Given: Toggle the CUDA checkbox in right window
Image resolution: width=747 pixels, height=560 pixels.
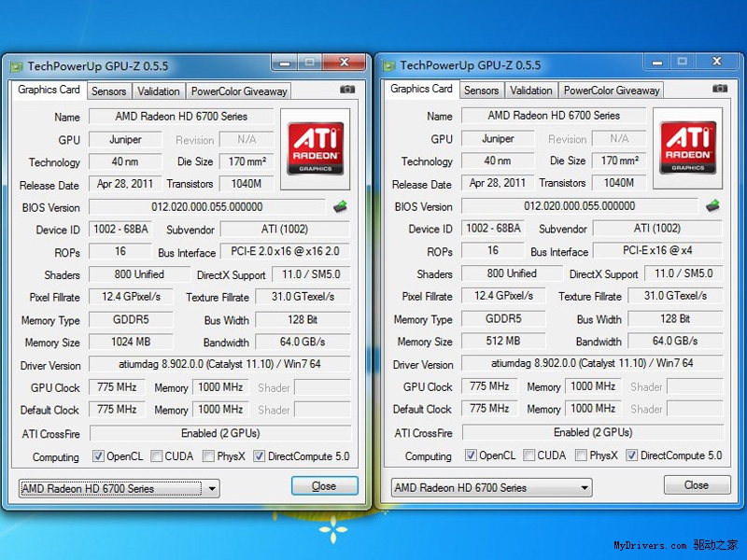Looking at the screenshot, I should pos(529,455).
